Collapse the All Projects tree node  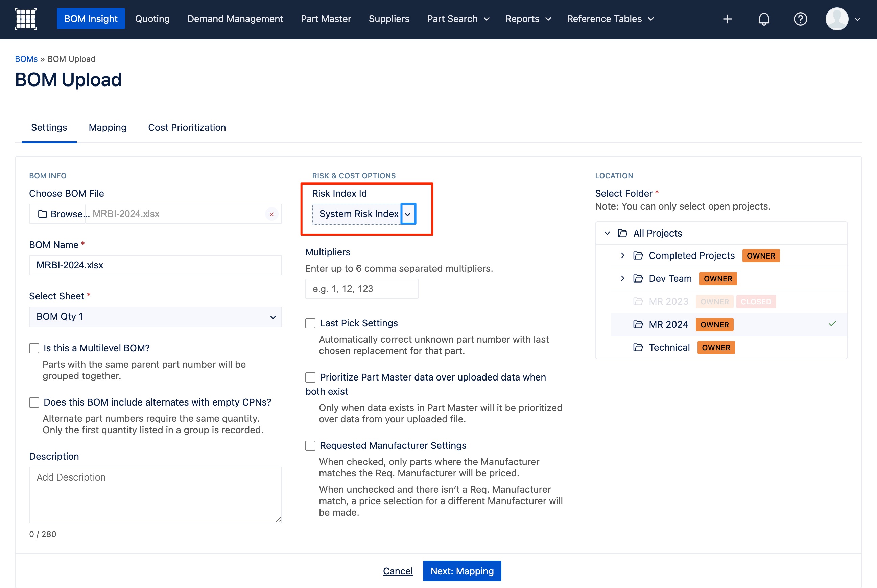(607, 233)
